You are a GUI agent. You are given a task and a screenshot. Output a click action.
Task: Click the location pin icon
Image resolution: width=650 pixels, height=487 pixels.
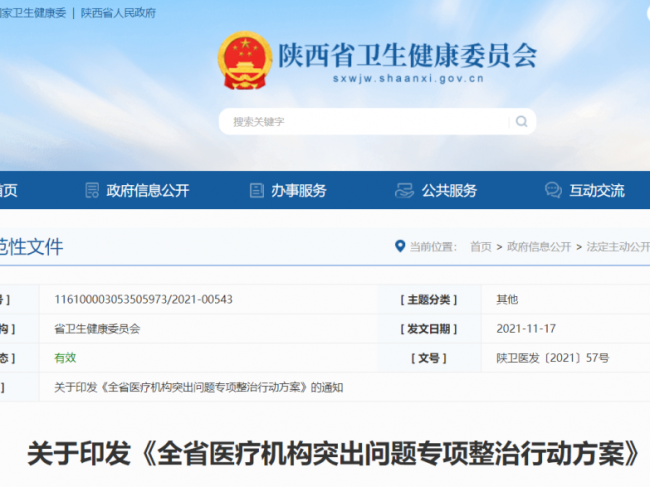(400, 246)
